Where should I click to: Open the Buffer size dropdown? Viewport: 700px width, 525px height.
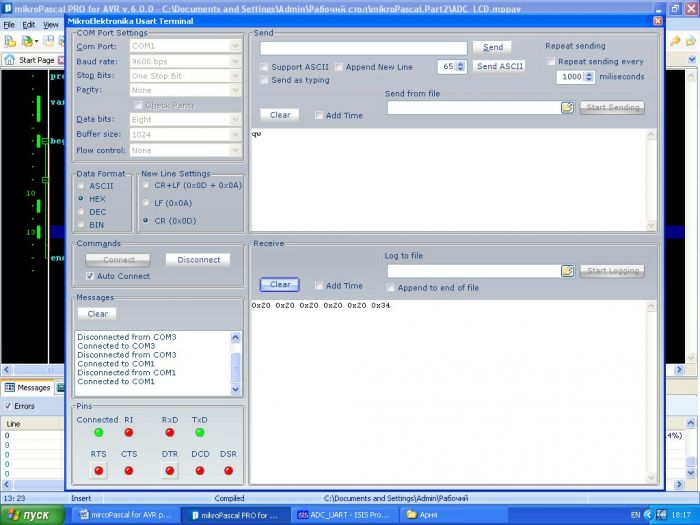[235, 134]
